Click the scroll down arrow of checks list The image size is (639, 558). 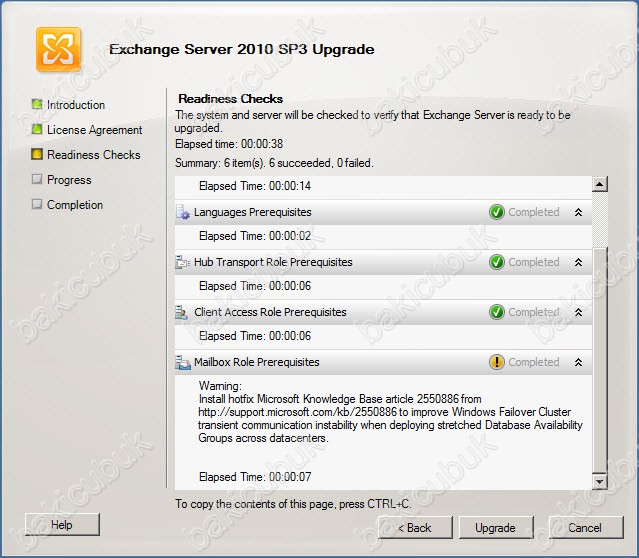[x=599, y=482]
